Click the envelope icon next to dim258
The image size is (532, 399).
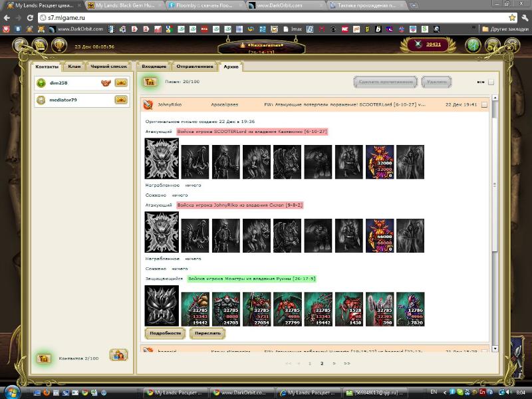(x=121, y=83)
